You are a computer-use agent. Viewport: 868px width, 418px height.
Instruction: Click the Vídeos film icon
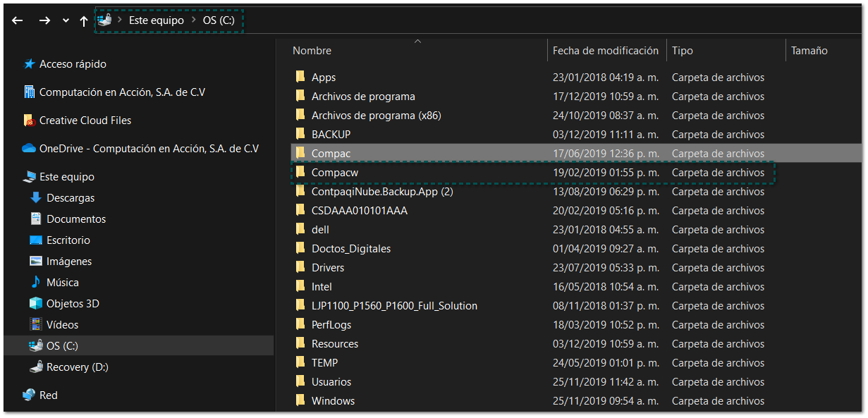pyautogui.click(x=36, y=325)
